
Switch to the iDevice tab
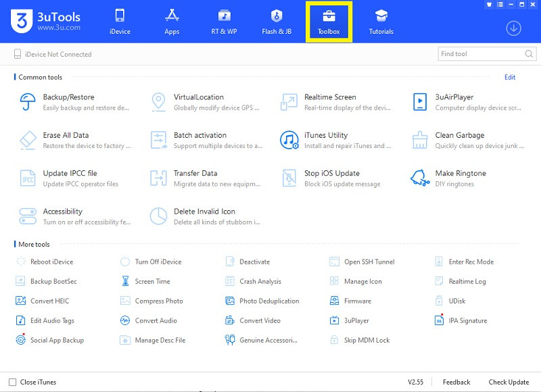pyautogui.click(x=120, y=22)
